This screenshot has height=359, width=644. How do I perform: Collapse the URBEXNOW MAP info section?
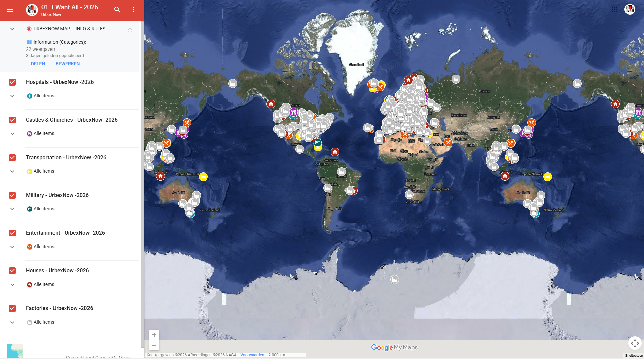(x=12, y=29)
